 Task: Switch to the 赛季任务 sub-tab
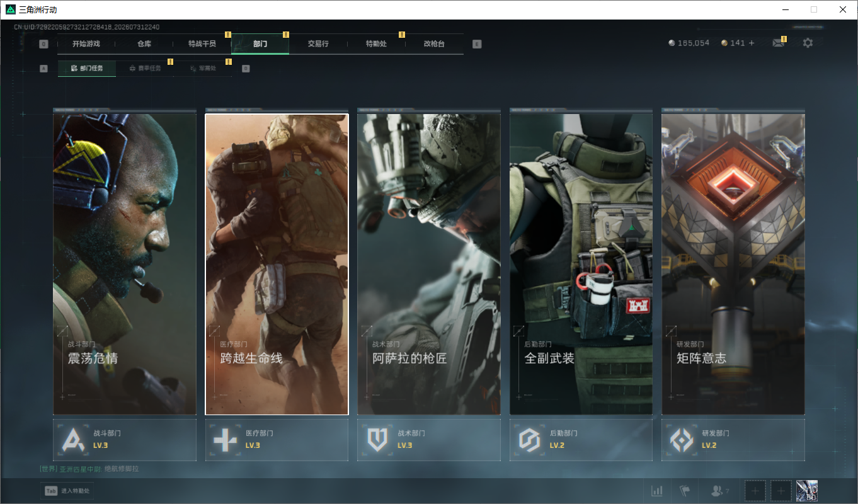[145, 68]
